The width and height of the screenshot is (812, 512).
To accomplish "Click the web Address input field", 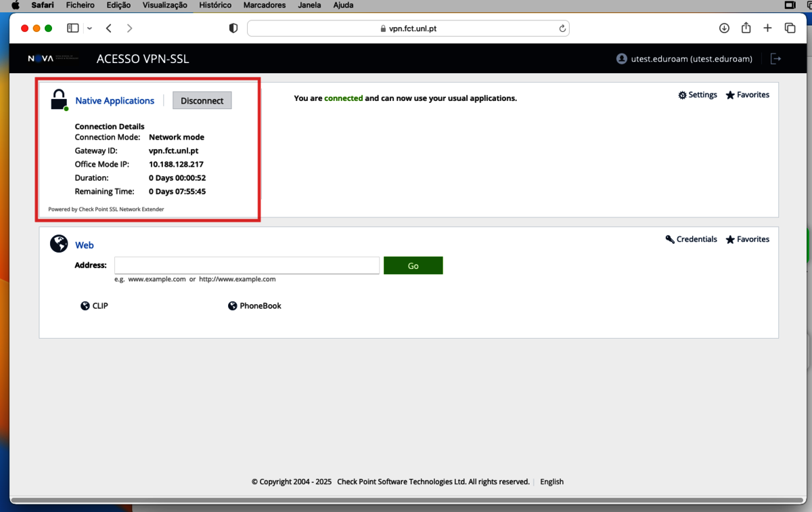I will click(246, 265).
